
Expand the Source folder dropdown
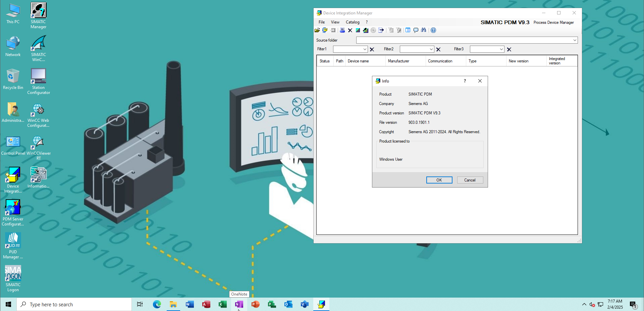[x=575, y=40]
